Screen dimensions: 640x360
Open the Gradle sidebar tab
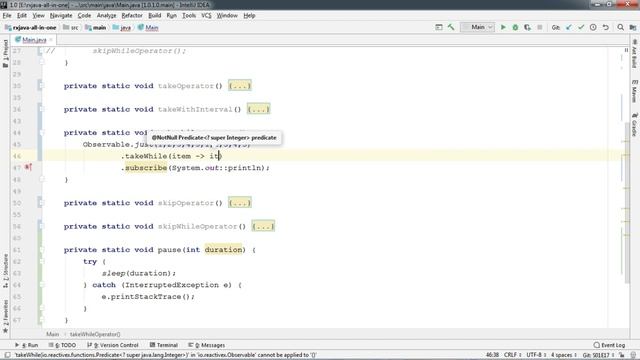tap(634, 124)
